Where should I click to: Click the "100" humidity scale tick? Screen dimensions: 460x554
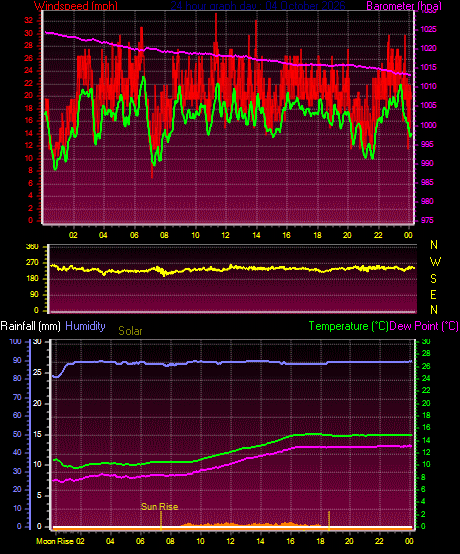[x=15, y=341]
